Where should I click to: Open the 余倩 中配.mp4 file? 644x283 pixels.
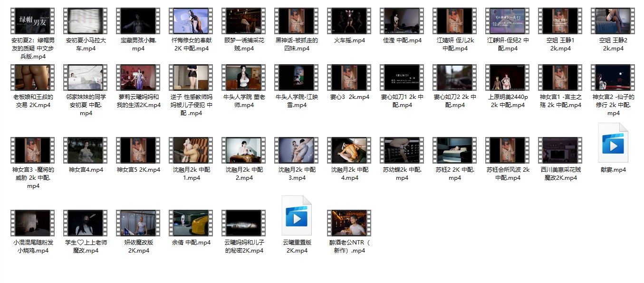(x=191, y=223)
